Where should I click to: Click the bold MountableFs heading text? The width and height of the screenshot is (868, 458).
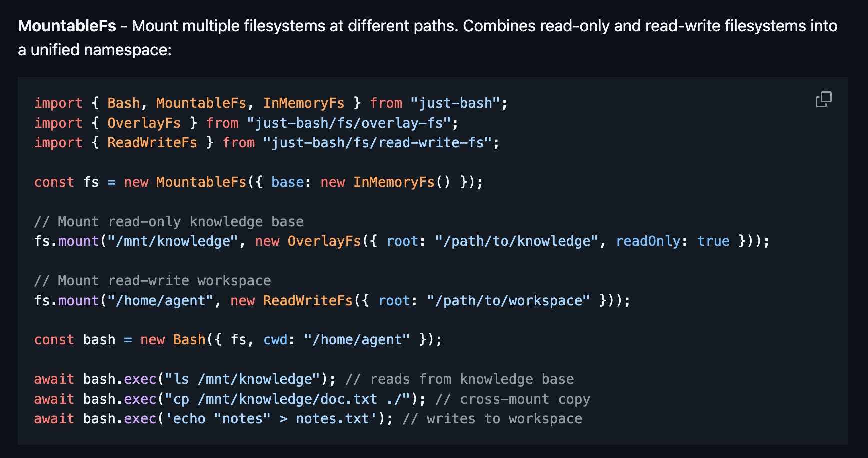67,26
